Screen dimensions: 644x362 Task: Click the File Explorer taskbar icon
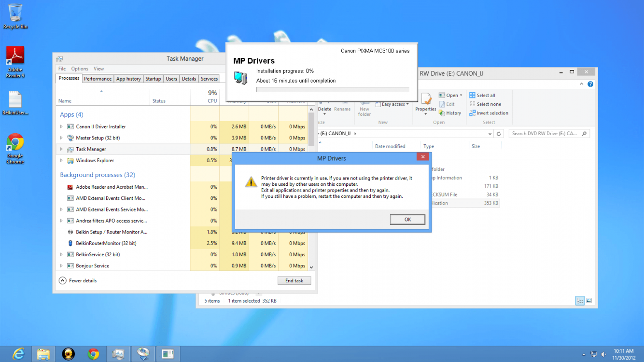coord(43,354)
